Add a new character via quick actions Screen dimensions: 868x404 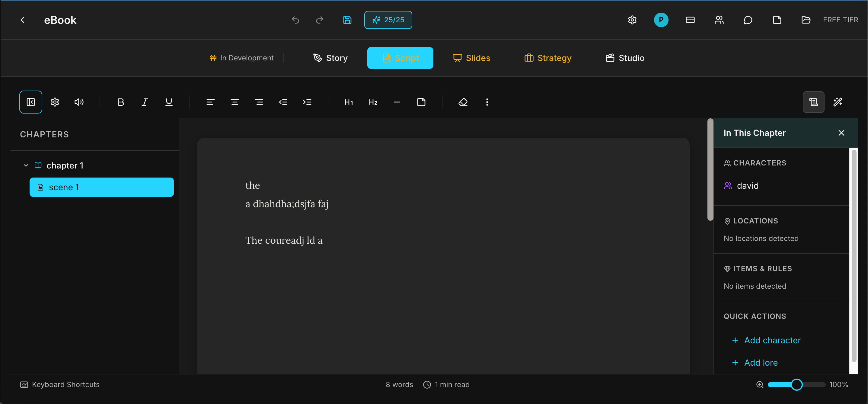pyautogui.click(x=766, y=340)
